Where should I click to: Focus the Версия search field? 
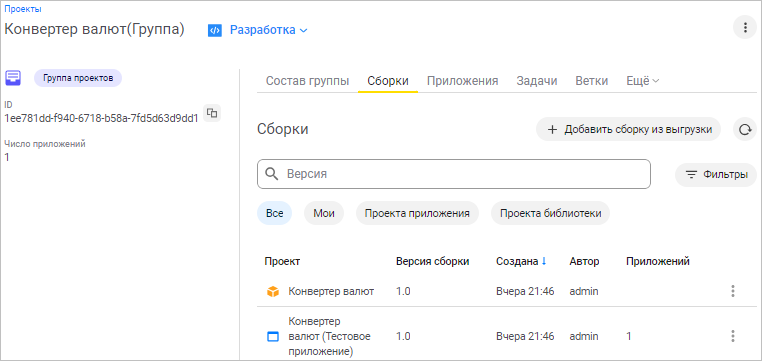pos(453,174)
